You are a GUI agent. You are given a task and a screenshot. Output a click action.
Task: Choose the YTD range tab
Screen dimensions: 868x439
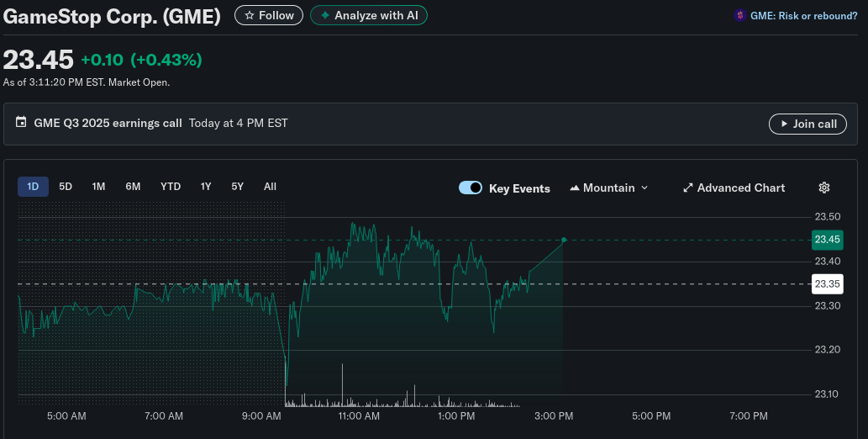click(171, 187)
